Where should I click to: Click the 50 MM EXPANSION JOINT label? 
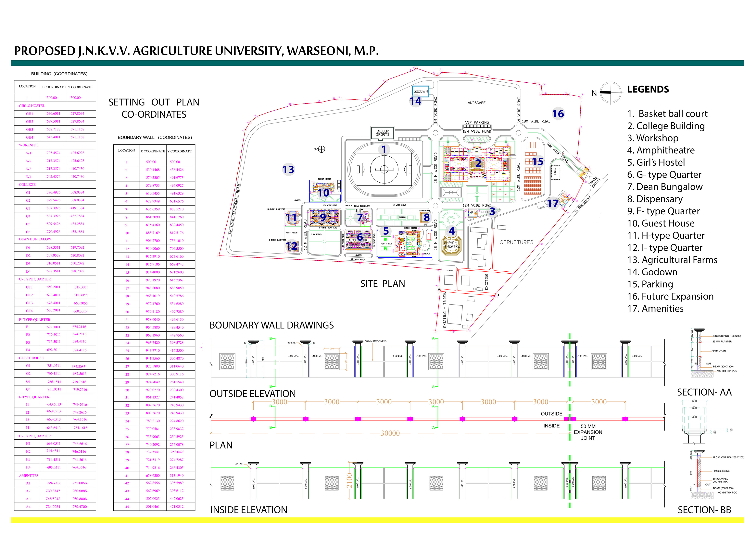(588, 432)
